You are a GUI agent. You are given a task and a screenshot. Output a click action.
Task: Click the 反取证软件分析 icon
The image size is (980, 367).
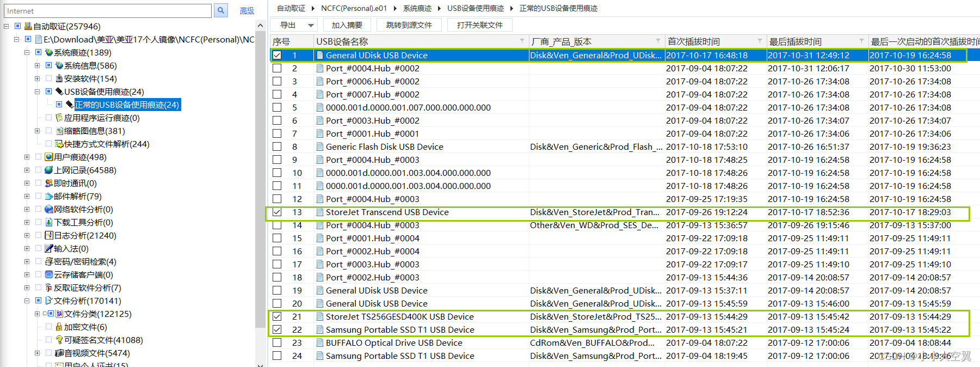49,288
